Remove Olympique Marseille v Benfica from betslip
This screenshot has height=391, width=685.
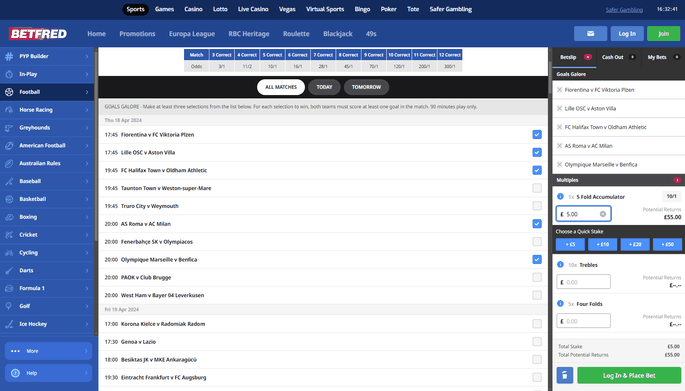pyautogui.click(x=560, y=165)
